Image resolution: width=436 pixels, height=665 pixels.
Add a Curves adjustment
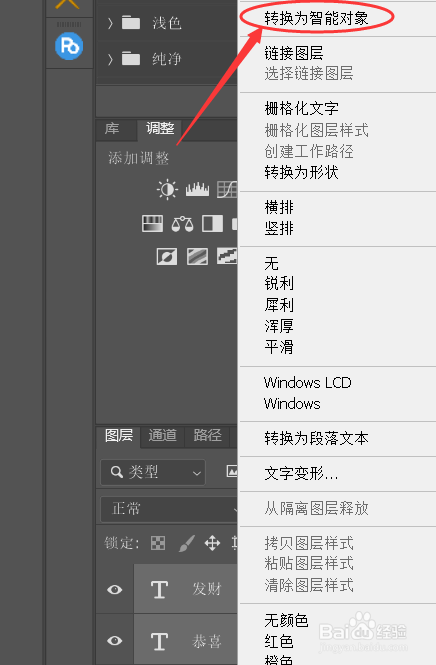pos(227,190)
